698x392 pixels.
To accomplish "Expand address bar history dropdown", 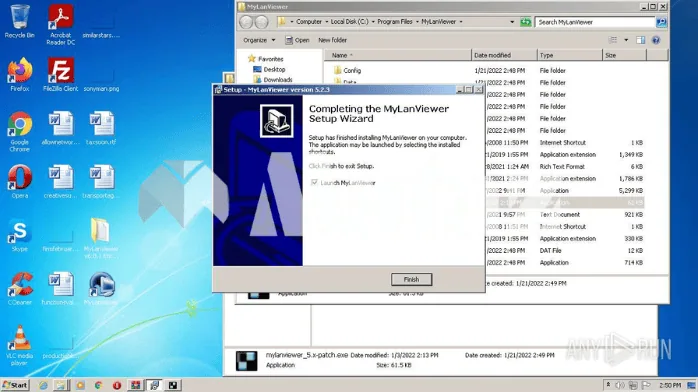I will pyautogui.click(x=512, y=22).
